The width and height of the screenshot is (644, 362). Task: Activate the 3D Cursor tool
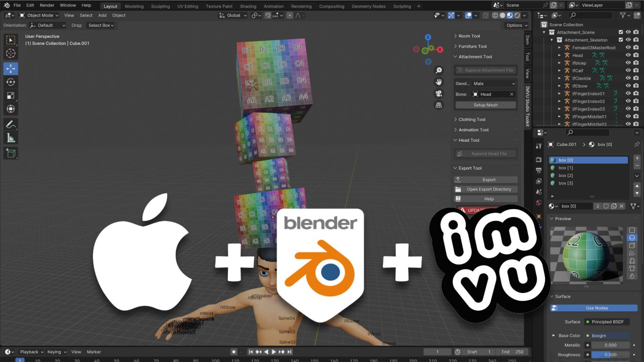(10, 54)
